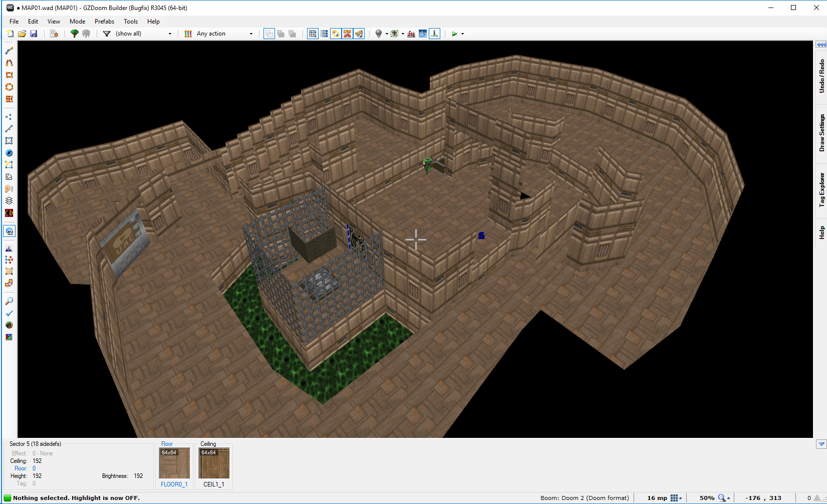Open a map using the folder icon
The image size is (827, 504).
(22, 34)
